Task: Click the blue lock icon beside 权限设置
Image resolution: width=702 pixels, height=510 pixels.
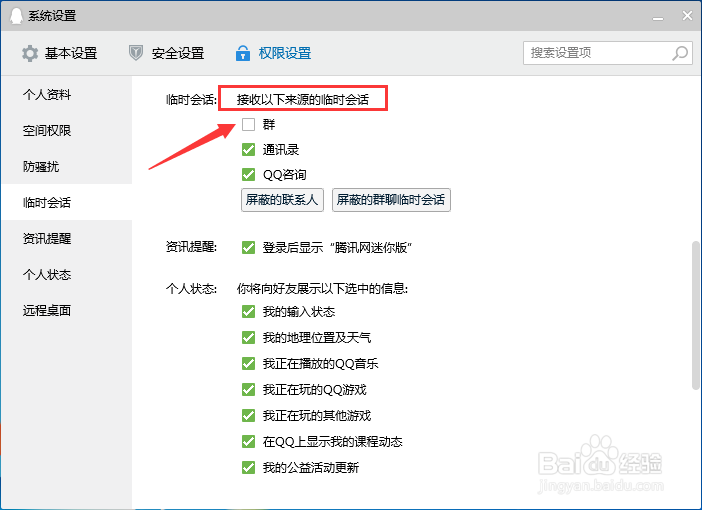Action: pyautogui.click(x=243, y=53)
